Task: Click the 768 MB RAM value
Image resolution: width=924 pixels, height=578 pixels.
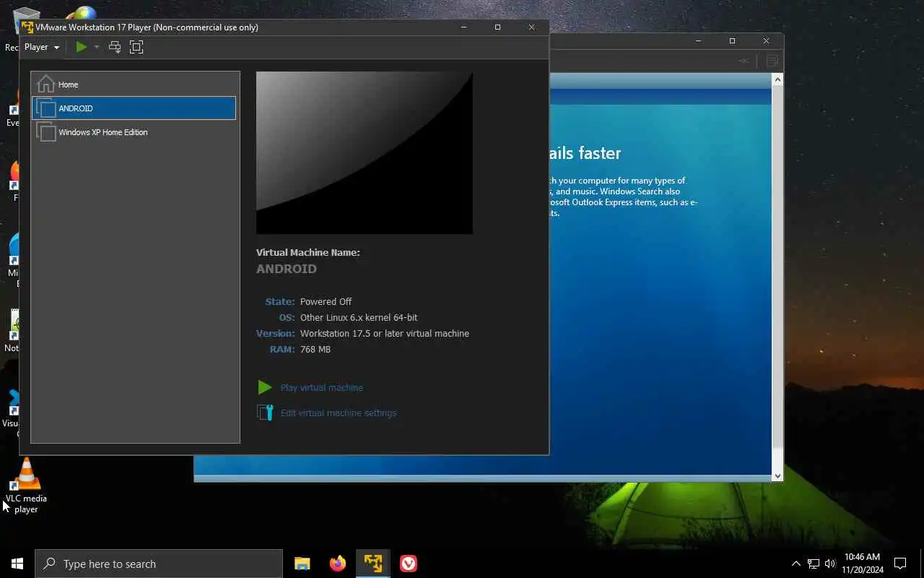Action: pos(315,350)
